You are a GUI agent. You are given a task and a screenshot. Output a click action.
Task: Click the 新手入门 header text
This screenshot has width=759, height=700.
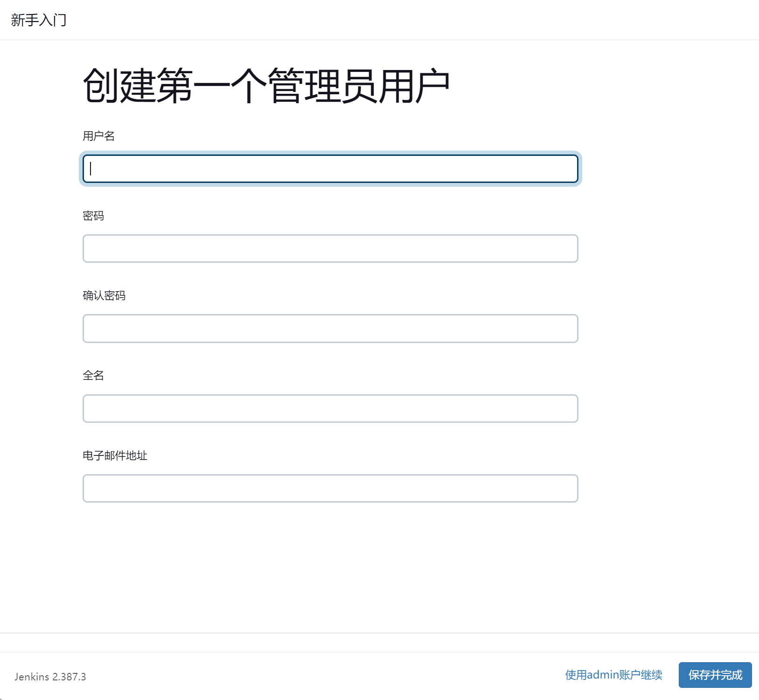[39, 20]
